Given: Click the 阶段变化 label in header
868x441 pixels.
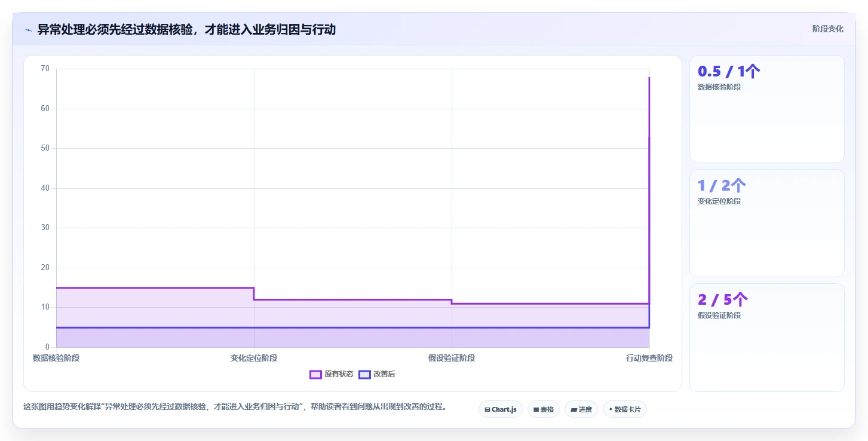Looking at the screenshot, I should click(x=828, y=29).
